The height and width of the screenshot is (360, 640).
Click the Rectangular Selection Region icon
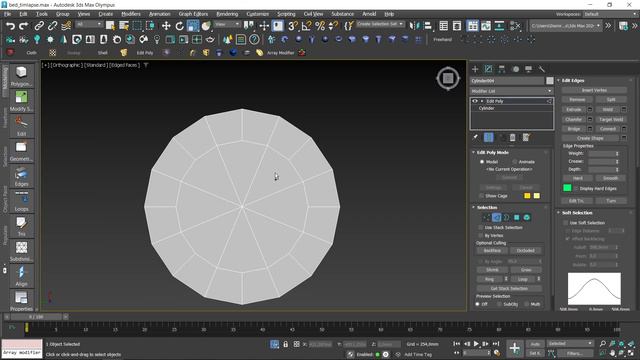pyautogui.click(x=137, y=26)
